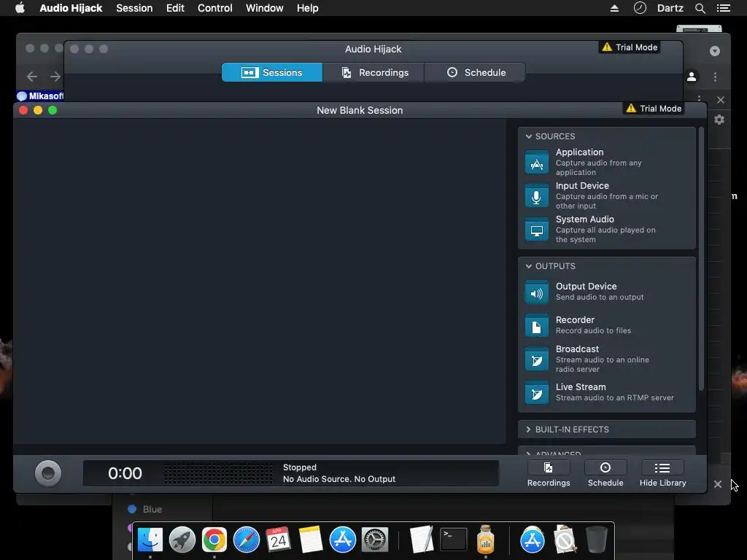
Task: Select the Live Stream block icon
Action: [x=536, y=393]
